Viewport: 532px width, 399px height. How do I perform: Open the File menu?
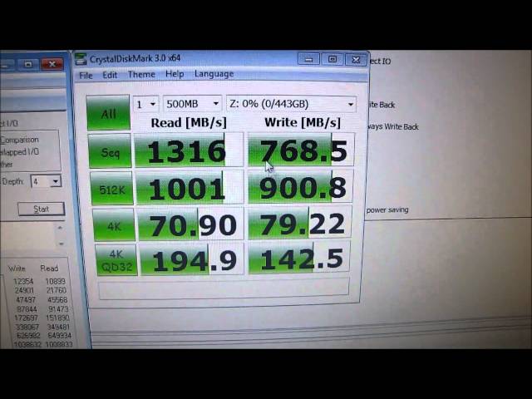[x=86, y=76]
